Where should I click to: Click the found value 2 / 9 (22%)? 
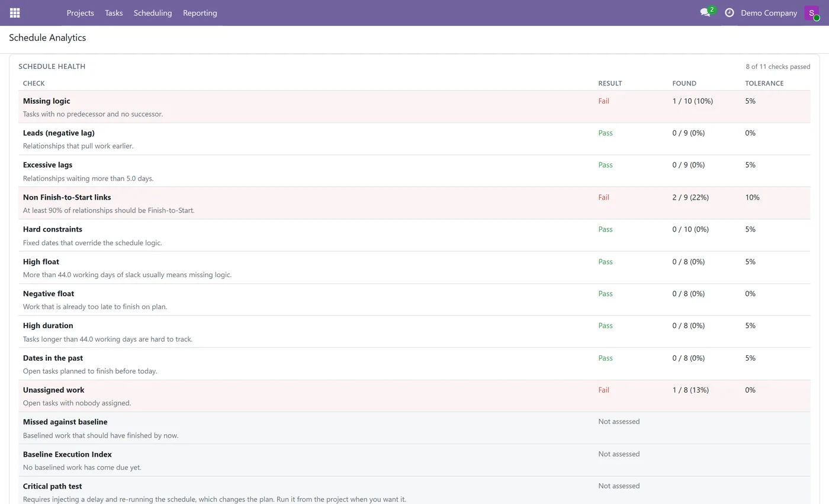coord(690,197)
